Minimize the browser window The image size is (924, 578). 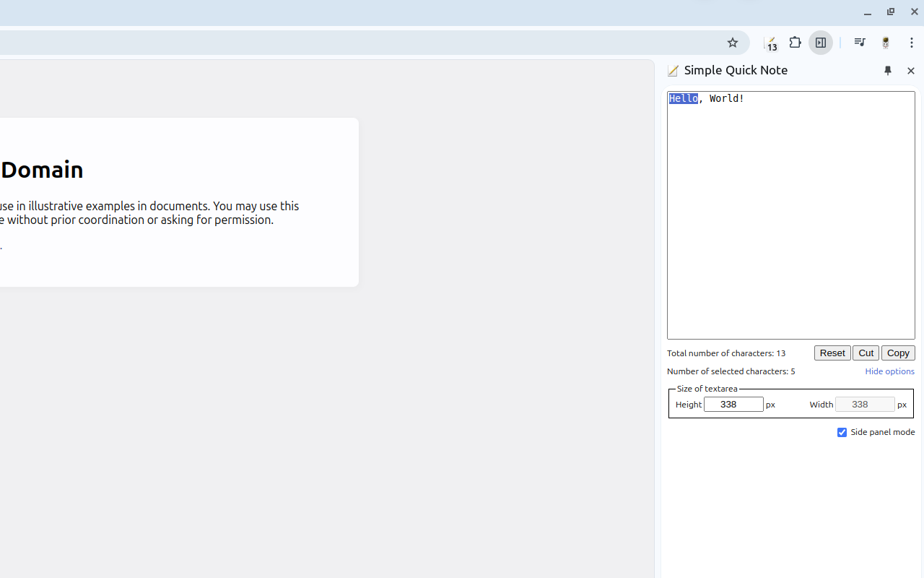867,12
